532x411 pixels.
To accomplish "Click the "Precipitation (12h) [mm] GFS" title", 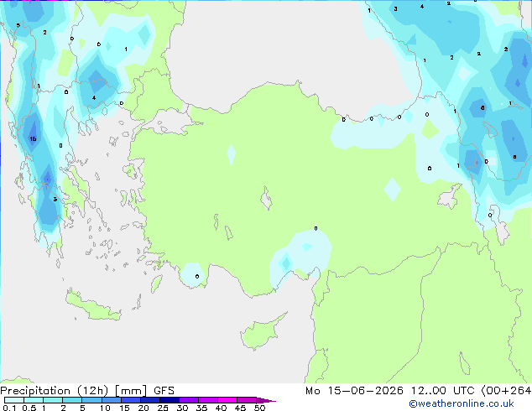I will point(87,391).
